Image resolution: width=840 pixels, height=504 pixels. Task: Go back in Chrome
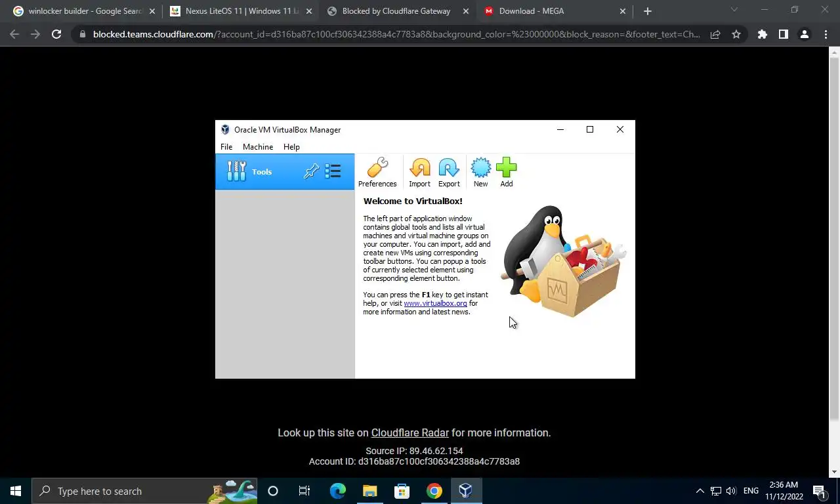coord(14,34)
